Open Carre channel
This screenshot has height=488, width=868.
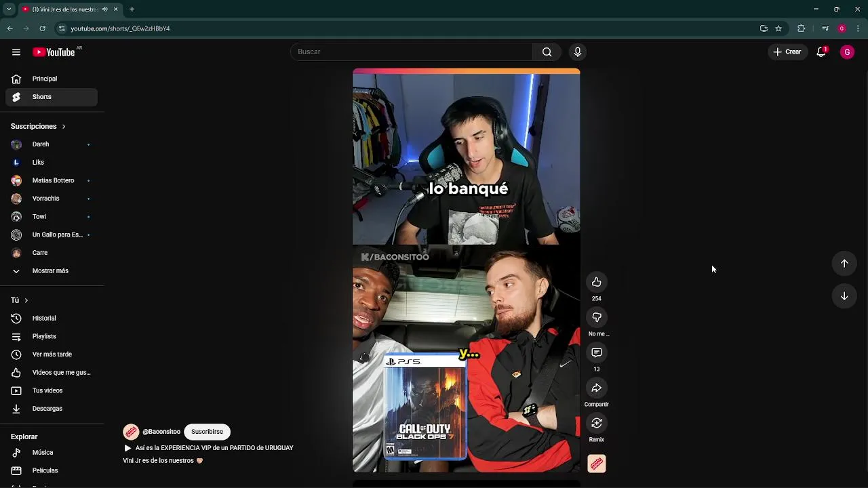click(52, 253)
